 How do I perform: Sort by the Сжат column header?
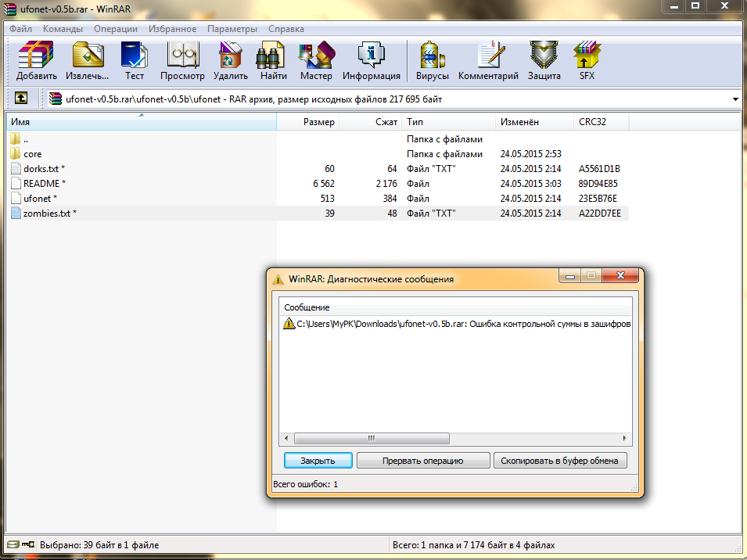(370, 122)
